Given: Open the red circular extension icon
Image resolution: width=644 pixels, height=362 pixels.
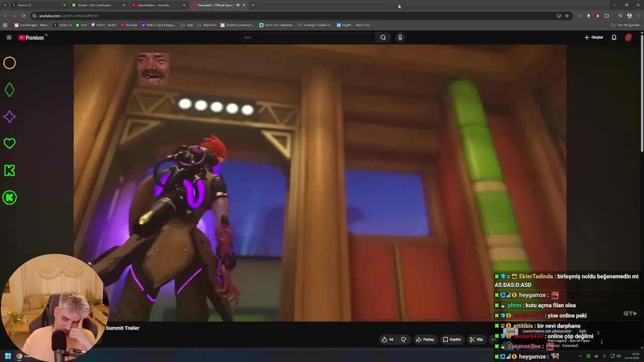Looking at the screenshot, I should coord(598,16).
